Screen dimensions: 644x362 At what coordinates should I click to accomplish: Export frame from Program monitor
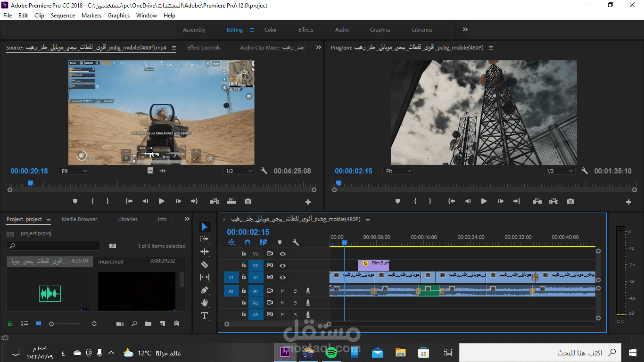(570, 201)
